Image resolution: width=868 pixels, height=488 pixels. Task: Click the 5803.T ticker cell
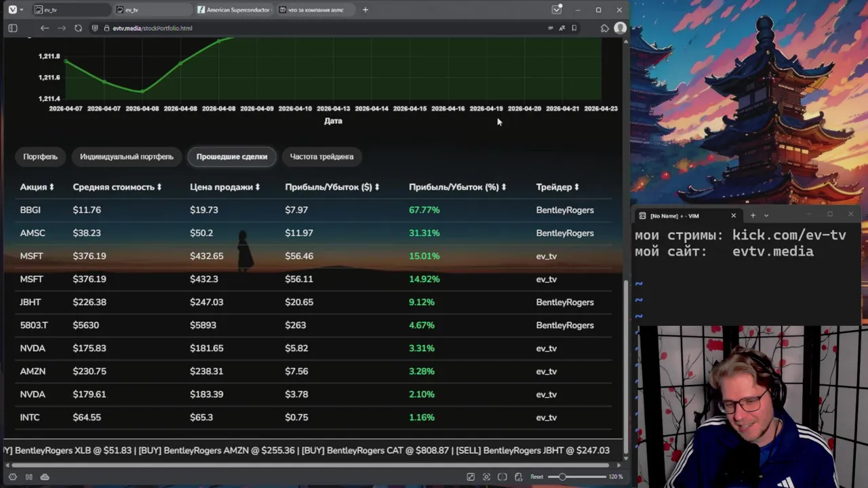[34, 325]
